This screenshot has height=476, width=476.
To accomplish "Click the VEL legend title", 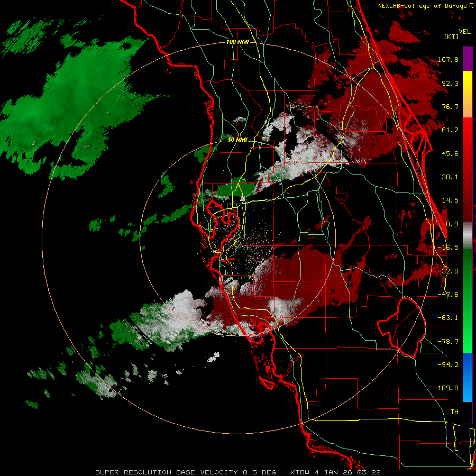I will (x=464, y=32).
